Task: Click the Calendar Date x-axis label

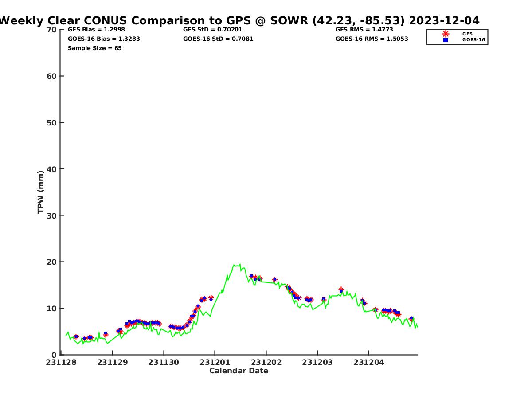Action: point(239,371)
